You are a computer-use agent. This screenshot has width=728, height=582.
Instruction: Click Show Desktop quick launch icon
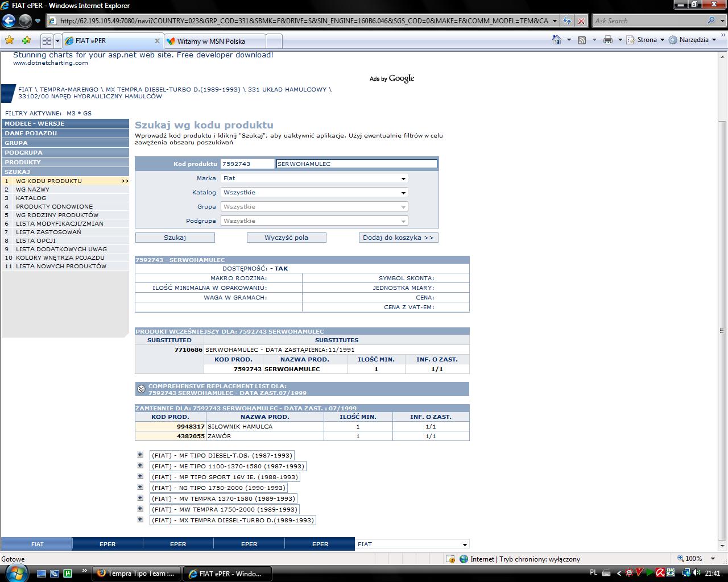[42, 573]
